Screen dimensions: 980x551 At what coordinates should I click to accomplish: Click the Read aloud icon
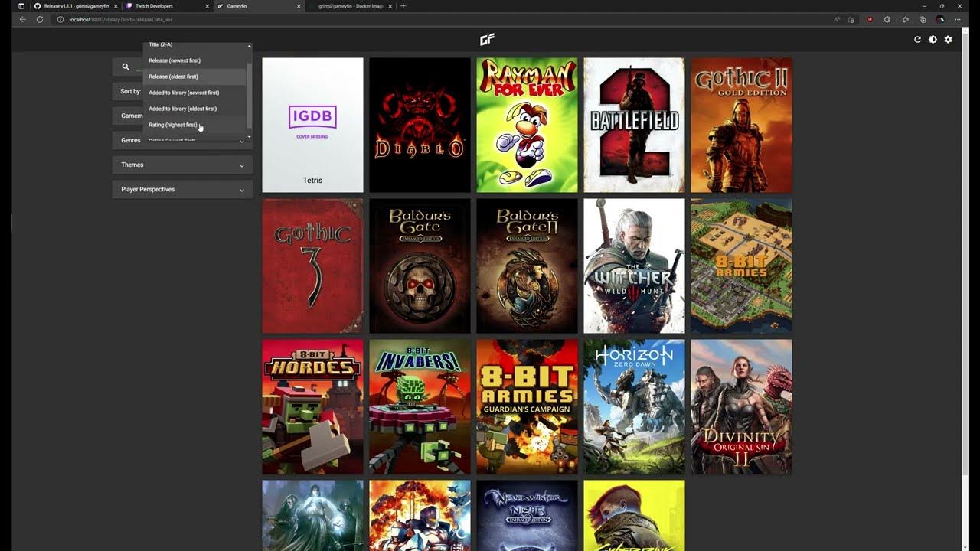[837, 19]
